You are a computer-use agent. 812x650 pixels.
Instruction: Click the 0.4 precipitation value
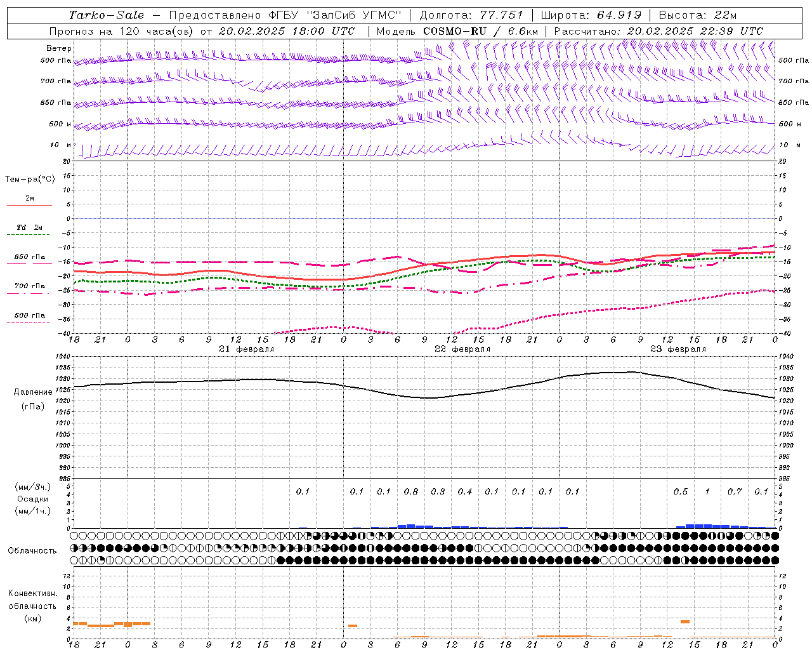(x=465, y=492)
